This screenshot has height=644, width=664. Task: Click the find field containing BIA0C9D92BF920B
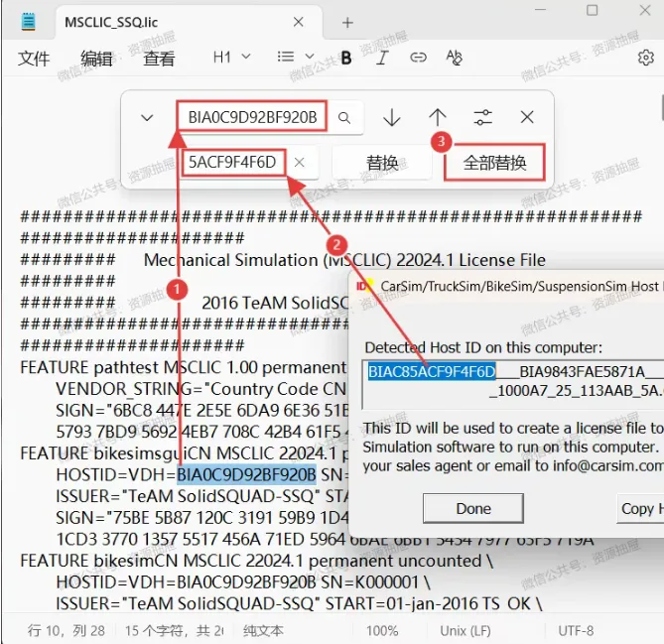tap(252, 117)
